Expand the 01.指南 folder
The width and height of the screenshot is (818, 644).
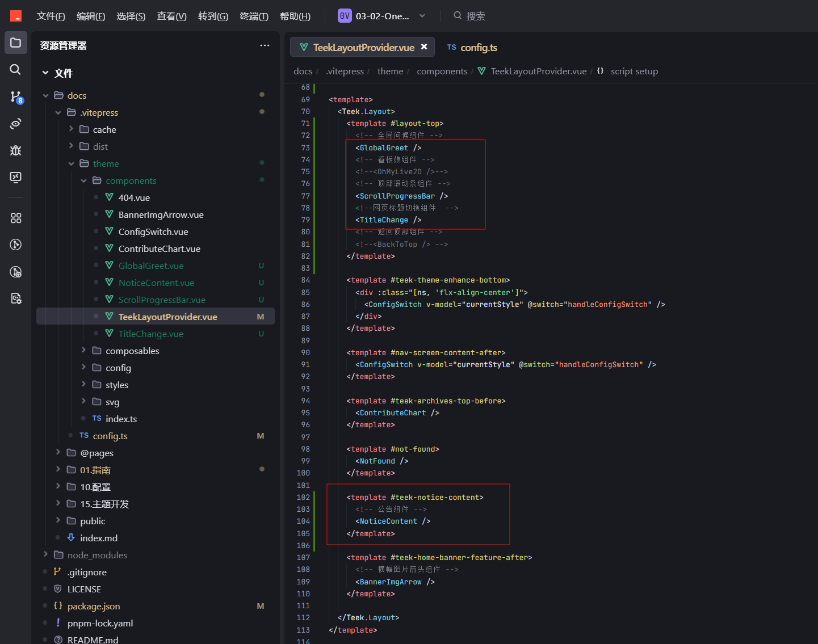(x=58, y=469)
